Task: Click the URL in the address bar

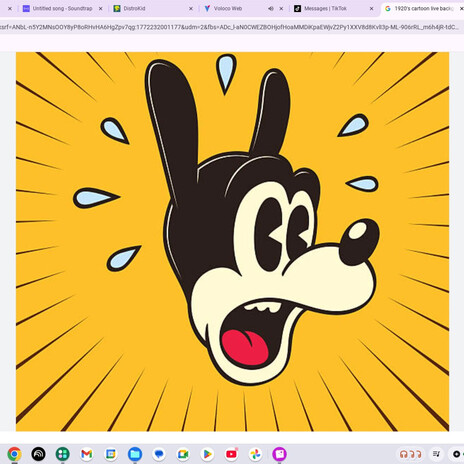Action: [x=230, y=27]
